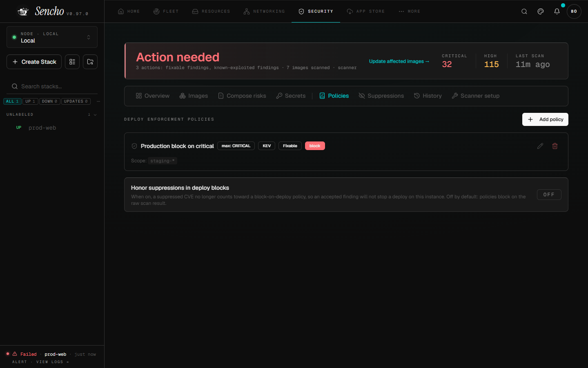Click the folder browse icon button

pyautogui.click(x=90, y=62)
